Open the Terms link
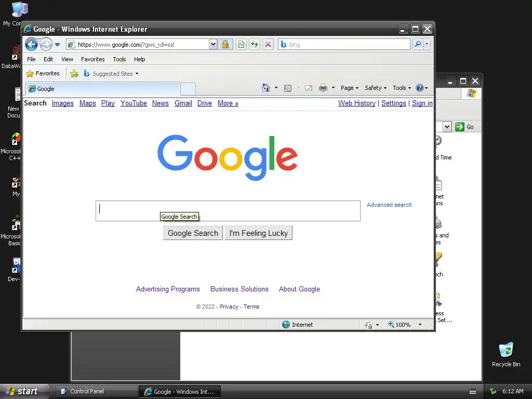 (251, 307)
